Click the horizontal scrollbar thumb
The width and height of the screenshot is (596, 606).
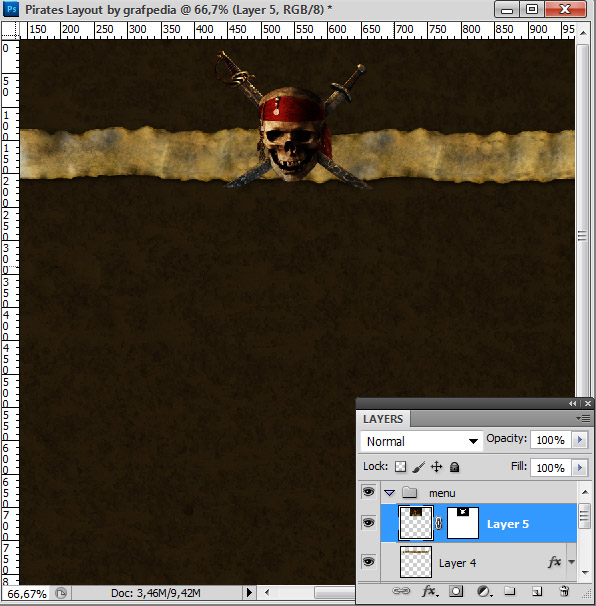pyautogui.click(x=335, y=592)
